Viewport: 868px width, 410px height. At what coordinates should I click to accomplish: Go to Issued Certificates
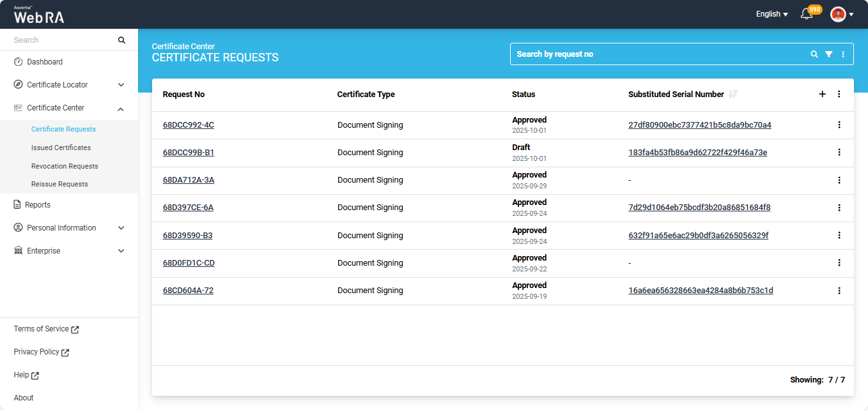(61, 148)
